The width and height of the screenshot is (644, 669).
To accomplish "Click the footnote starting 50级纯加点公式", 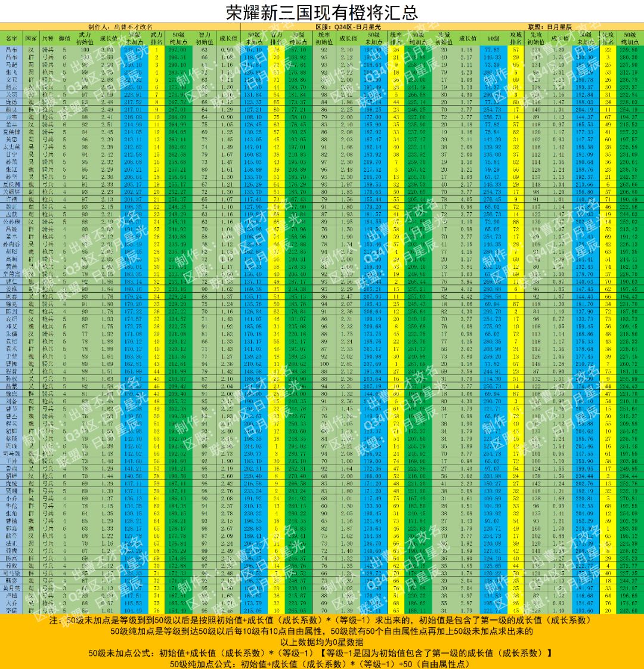I will tap(320, 664).
